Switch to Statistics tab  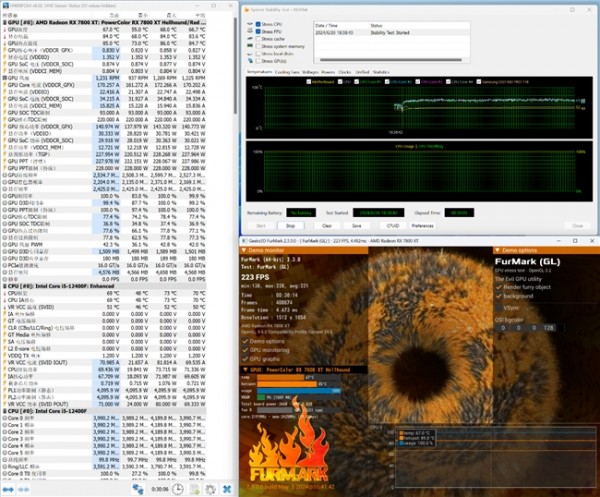[381, 72]
